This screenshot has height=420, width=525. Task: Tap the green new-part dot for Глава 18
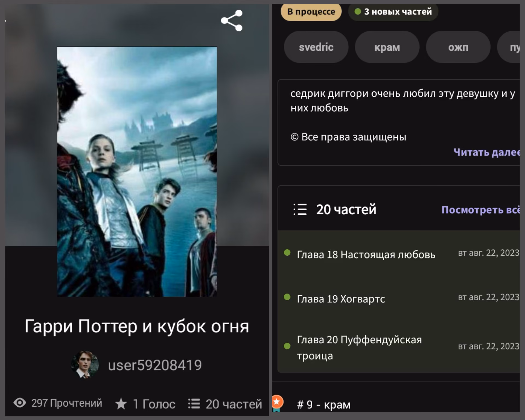coord(287,252)
